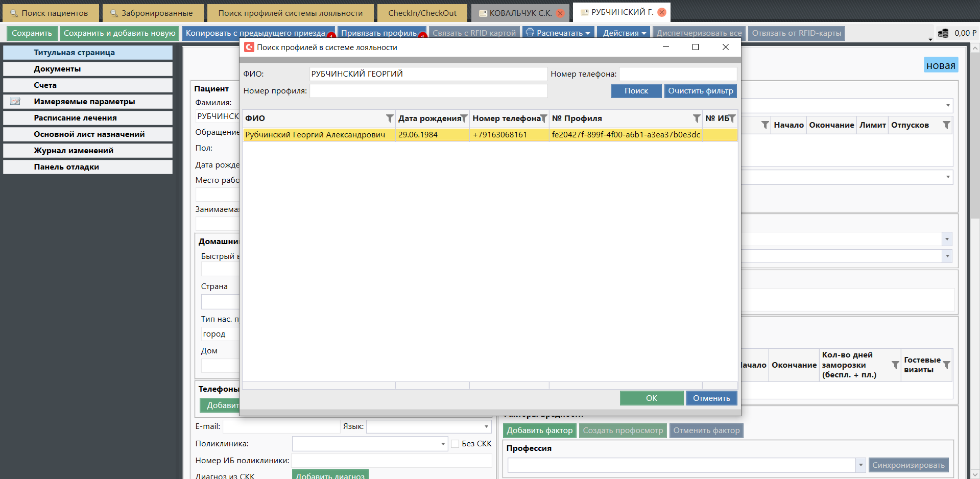Click Очистить фильтр button
Viewport: 980px width, 479px height.
click(700, 91)
